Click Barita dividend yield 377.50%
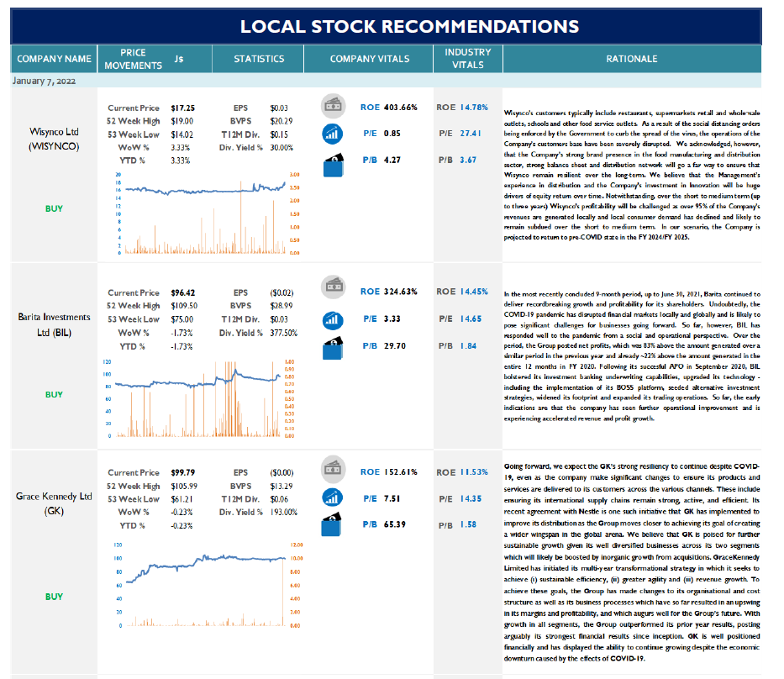Viewport: 784px width, 679px height. coord(283,333)
